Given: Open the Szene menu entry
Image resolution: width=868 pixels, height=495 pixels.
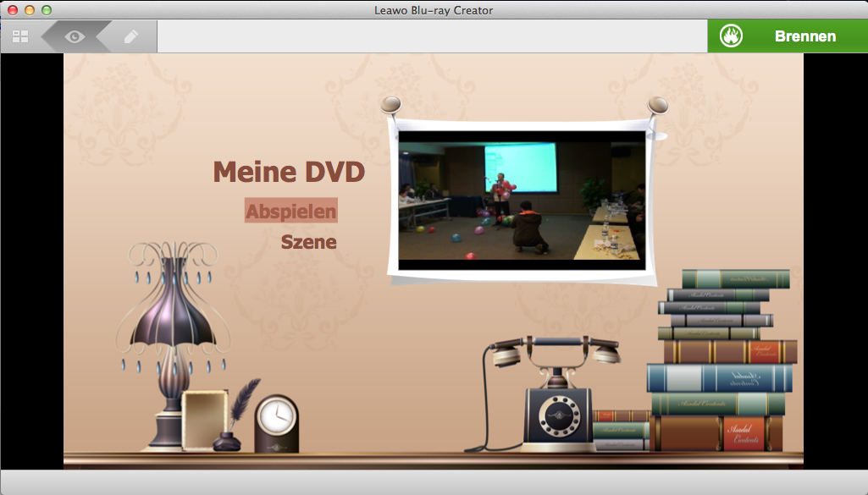Looking at the screenshot, I should [x=308, y=242].
